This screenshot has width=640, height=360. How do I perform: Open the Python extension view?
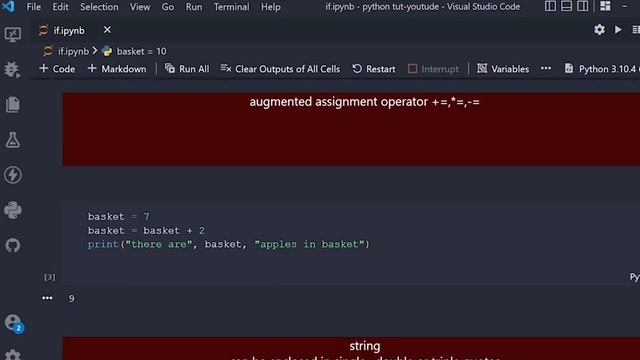click(13, 210)
